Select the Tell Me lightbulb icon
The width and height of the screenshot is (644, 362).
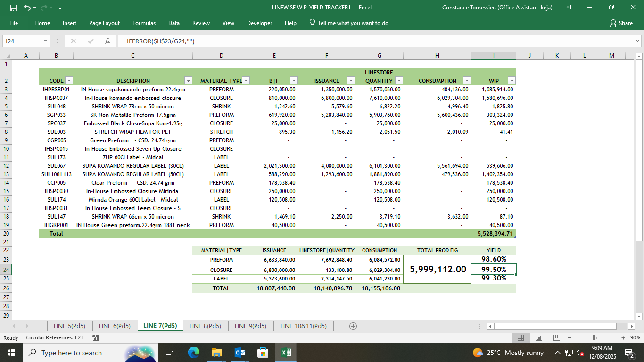pyautogui.click(x=311, y=22)
